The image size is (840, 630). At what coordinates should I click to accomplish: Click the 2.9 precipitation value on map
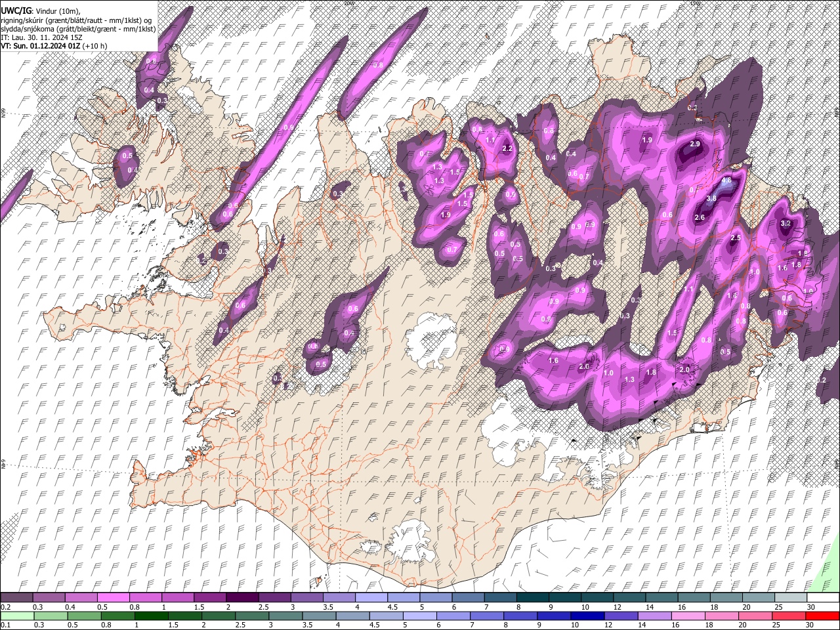click(695, 144)
